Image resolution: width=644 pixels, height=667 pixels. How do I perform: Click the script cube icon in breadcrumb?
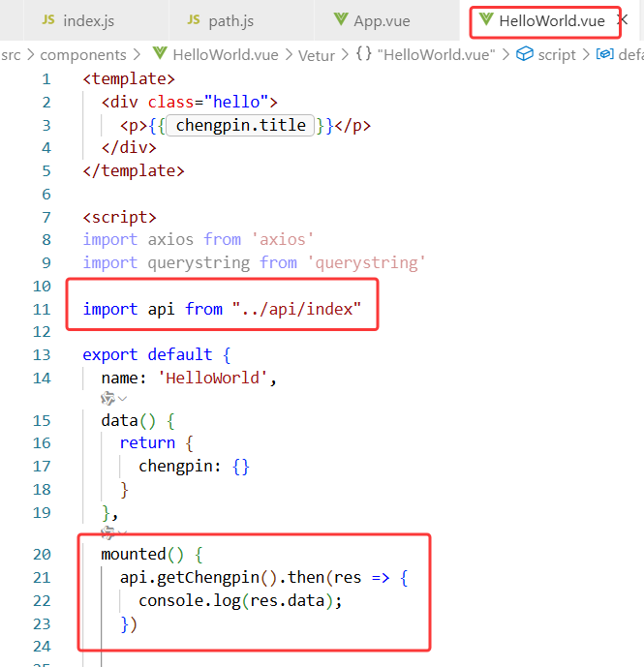tap(524, 54)
